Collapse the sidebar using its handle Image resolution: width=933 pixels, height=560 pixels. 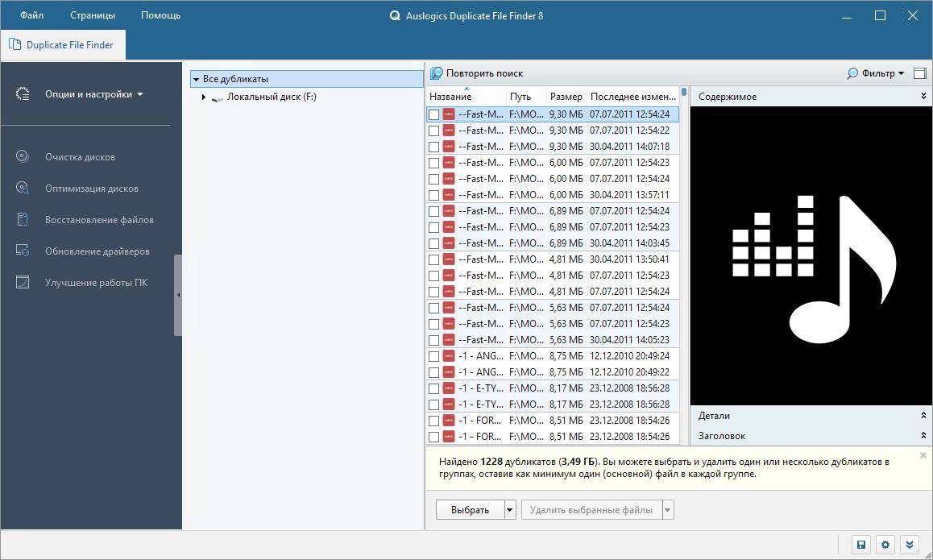[x=178, y=295]
